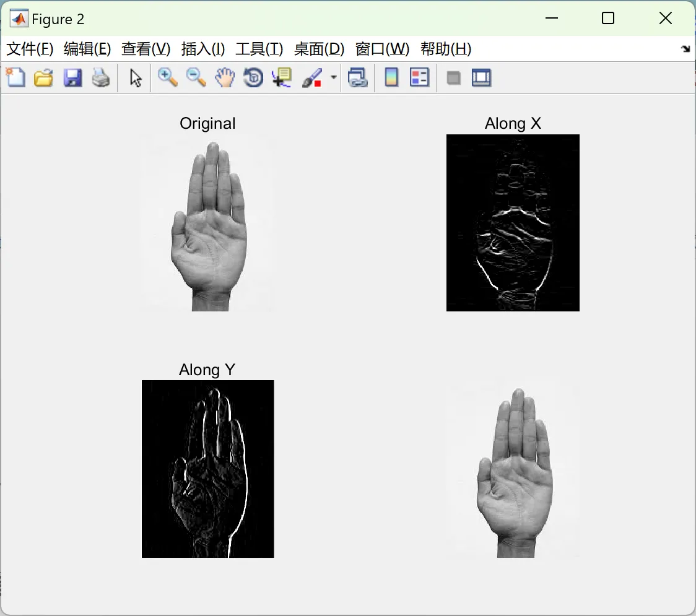
Task: Open a file with the folder icon
Action: pos(43,77)
